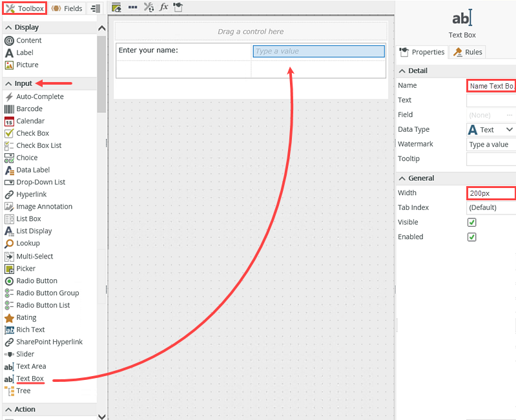Pick the SharePoint Hyperlink control

44,342
